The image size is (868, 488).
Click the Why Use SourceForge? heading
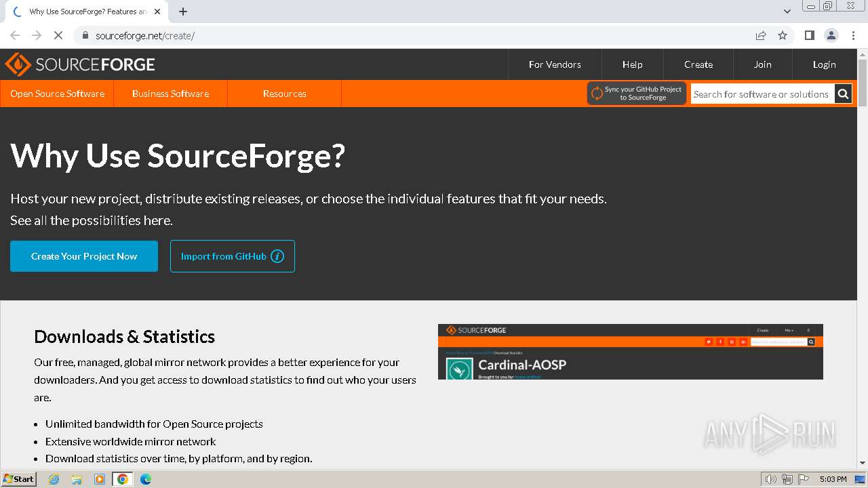point(178,156)
